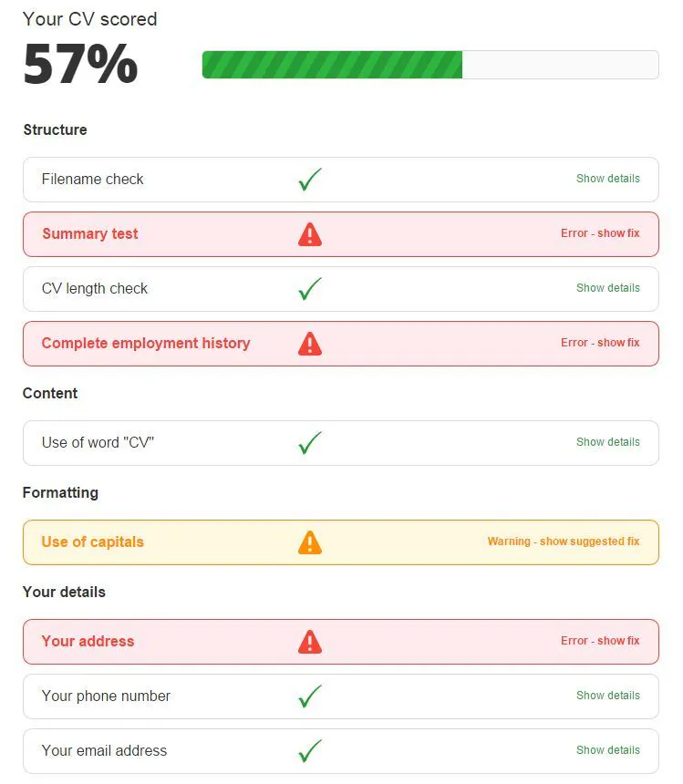Expand details for Use of word CV
Image resolution: width=683 pixels, height=784 pixels.
pos(608,442)
